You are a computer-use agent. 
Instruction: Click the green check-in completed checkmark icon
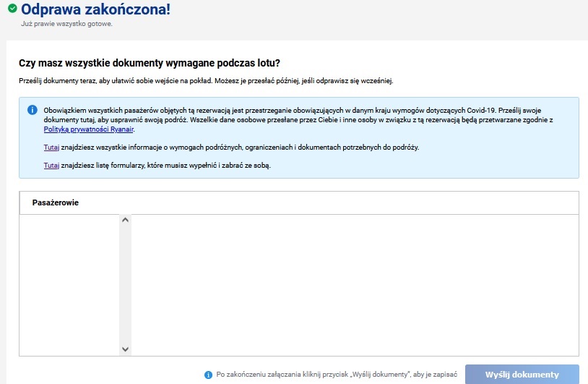point(12,8)
